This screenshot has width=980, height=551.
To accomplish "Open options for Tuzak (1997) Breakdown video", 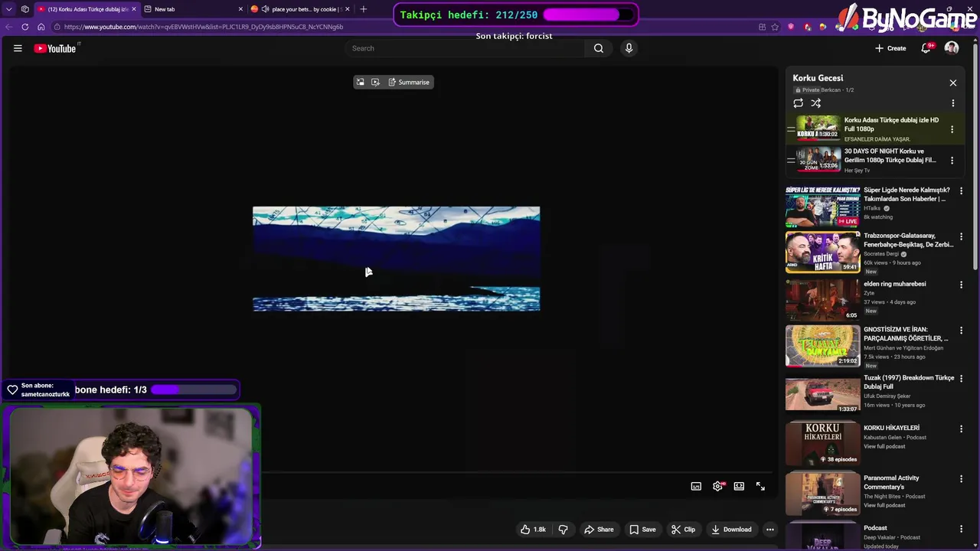I will [x=962, y=379].
